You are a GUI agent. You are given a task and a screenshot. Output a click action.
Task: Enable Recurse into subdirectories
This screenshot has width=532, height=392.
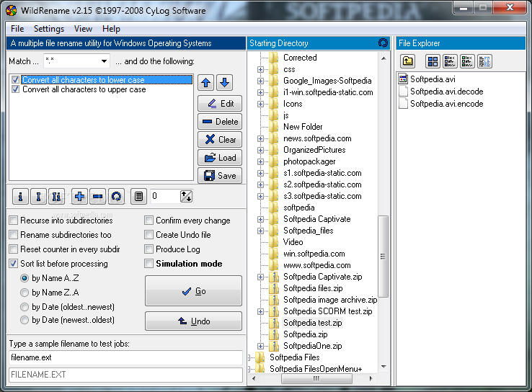pos(14,220)
